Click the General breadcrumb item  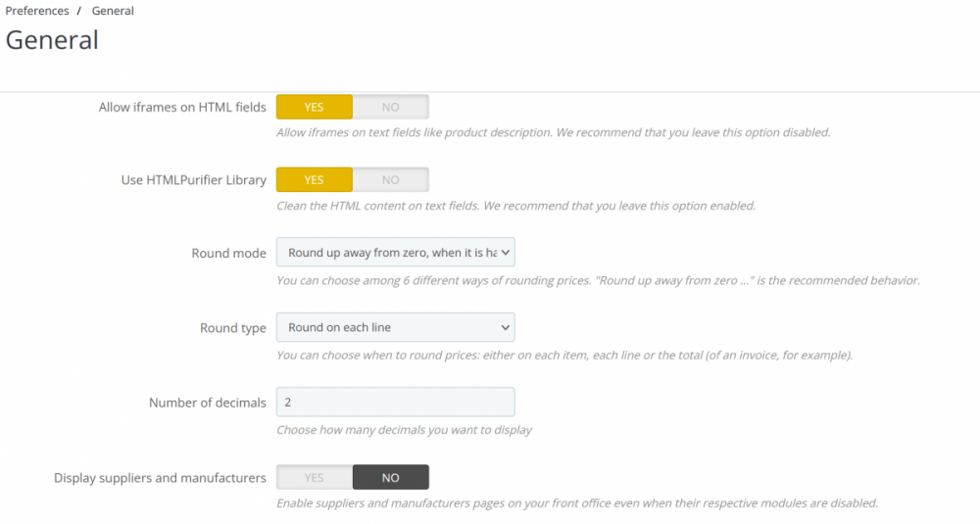point(113,11)
